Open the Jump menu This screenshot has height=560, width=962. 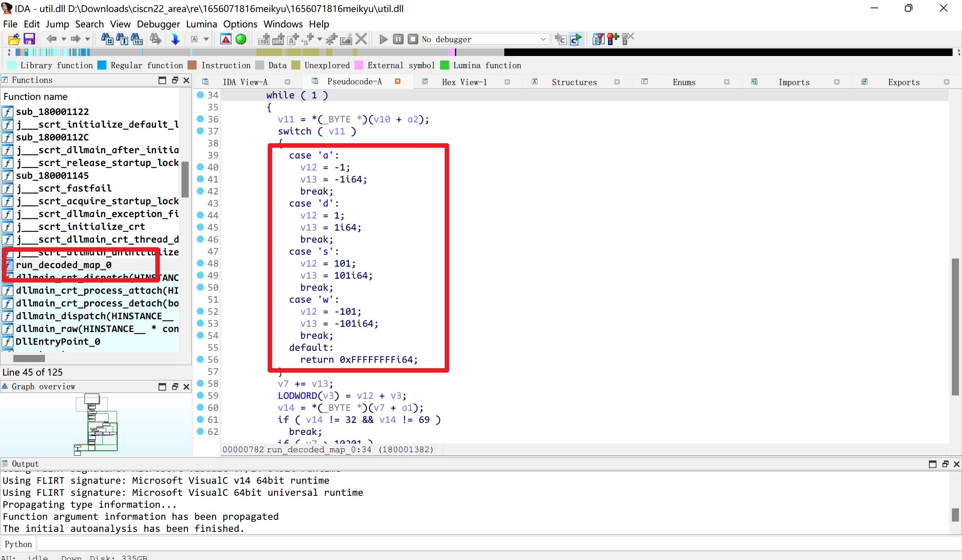tap(57, 24)
